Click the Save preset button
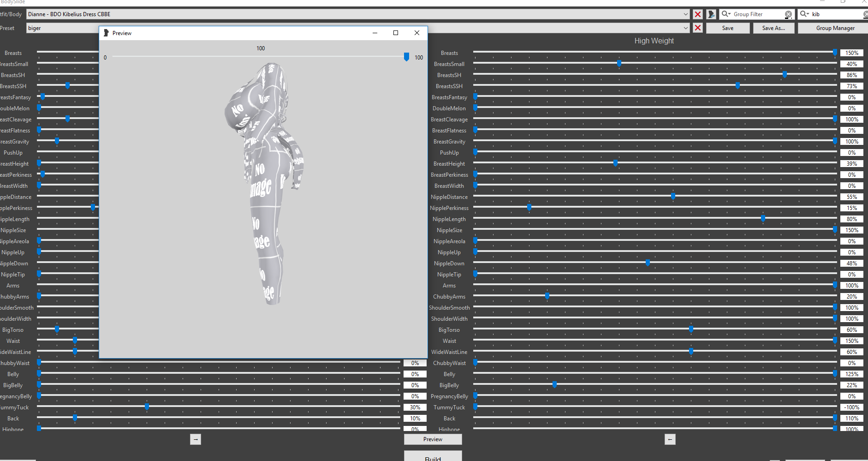This screenshot has height=461, width=868. (x=728, y=28)
